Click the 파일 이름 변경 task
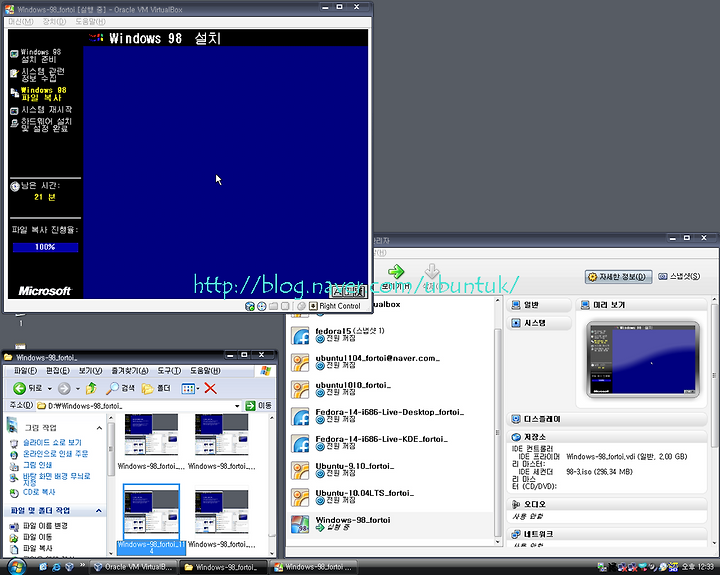The height and width of the screenshot is (575, 720). [45, 526]
